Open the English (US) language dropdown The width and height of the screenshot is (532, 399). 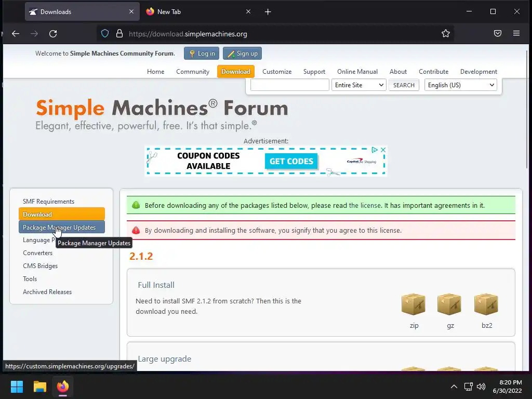coord(460,85)
